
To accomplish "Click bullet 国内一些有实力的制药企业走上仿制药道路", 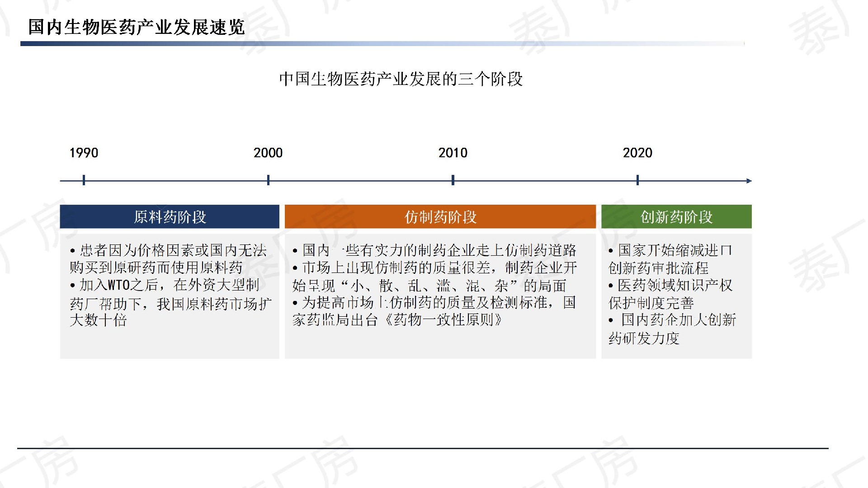I will coord(434,250).
